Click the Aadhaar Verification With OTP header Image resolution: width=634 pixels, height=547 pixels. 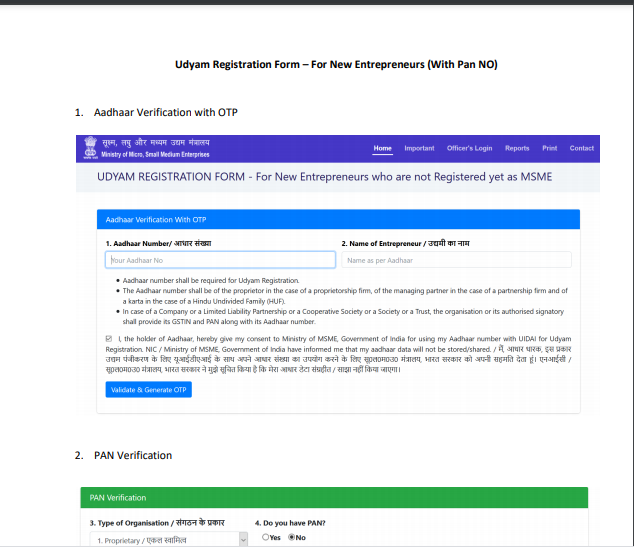[338, 220]
